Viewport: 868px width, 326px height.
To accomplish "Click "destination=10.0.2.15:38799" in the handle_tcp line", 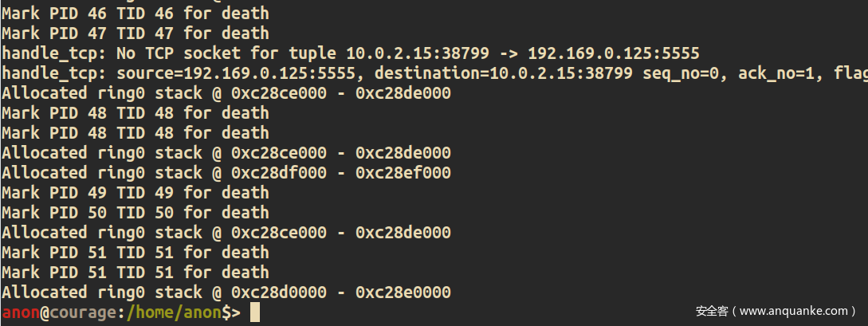I will tap(503, 73).
